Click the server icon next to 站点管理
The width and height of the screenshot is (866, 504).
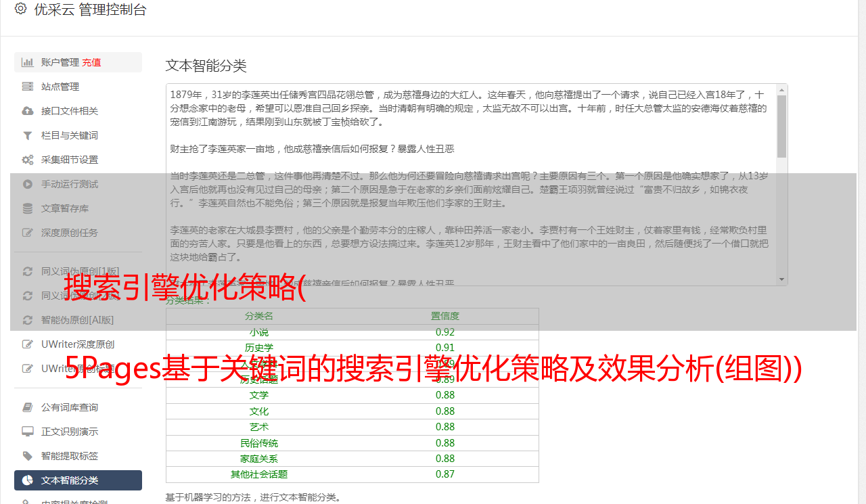(x=28, y=87)
